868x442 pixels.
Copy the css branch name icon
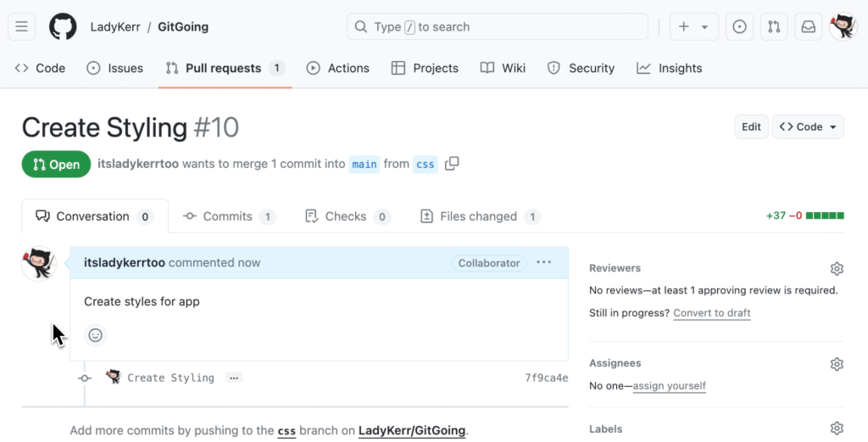coord(452,164)
